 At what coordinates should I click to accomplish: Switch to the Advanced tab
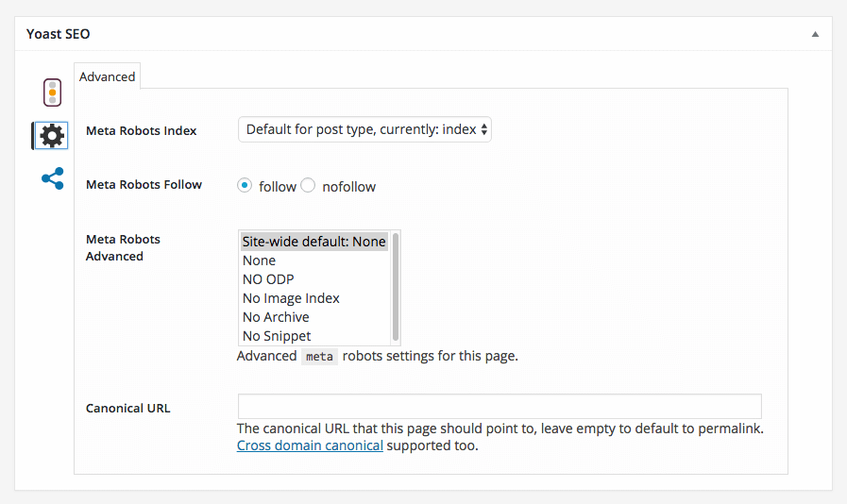[x=107, y=76]
